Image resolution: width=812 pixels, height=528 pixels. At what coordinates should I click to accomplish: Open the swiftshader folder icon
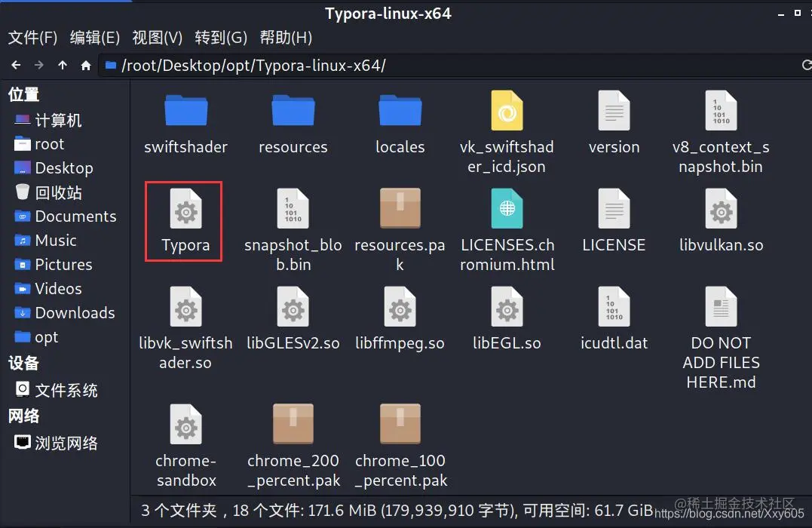click(186, 110)
